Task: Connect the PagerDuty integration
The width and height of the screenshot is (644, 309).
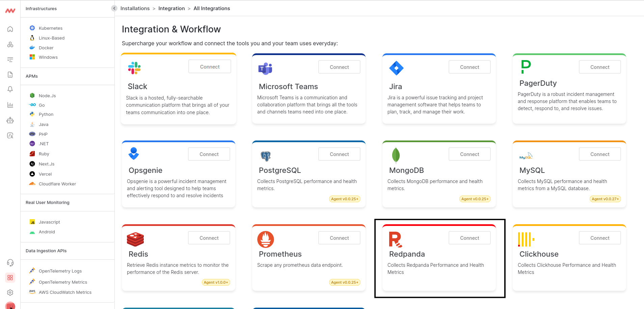Action: [600, 67]
